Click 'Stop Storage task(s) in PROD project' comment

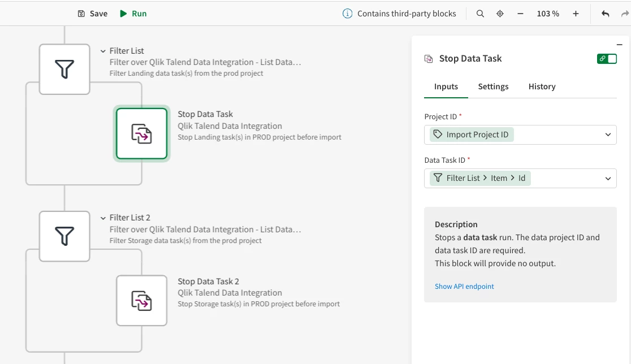pyautogui.click(x=259, y=304)
